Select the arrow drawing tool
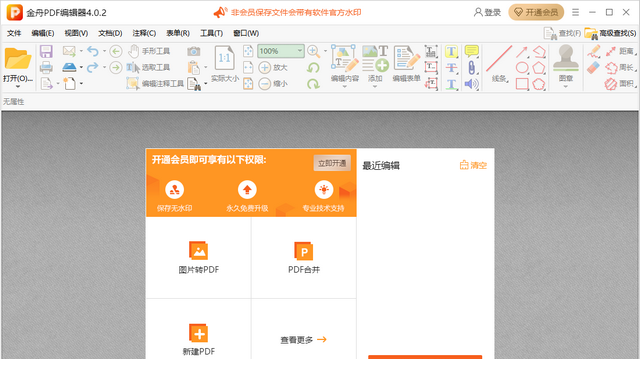Viewport: 640px width, 373px height. (x=522, y=51)
